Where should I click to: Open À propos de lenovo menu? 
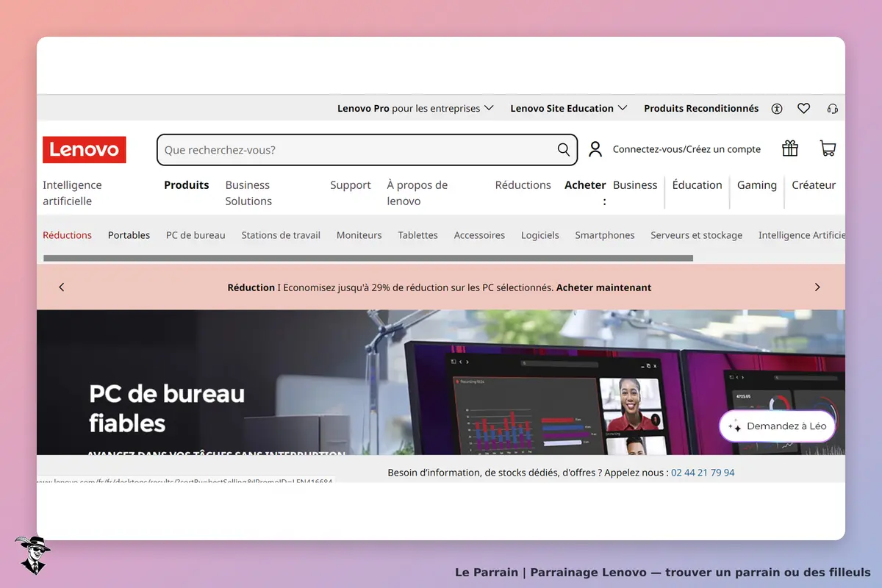[417, 193]
